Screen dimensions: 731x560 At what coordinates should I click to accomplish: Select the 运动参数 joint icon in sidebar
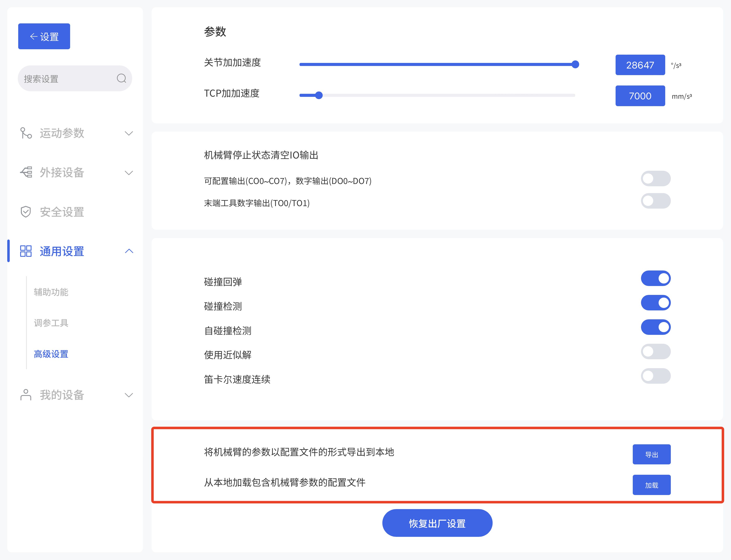click(x=26, y=133)
